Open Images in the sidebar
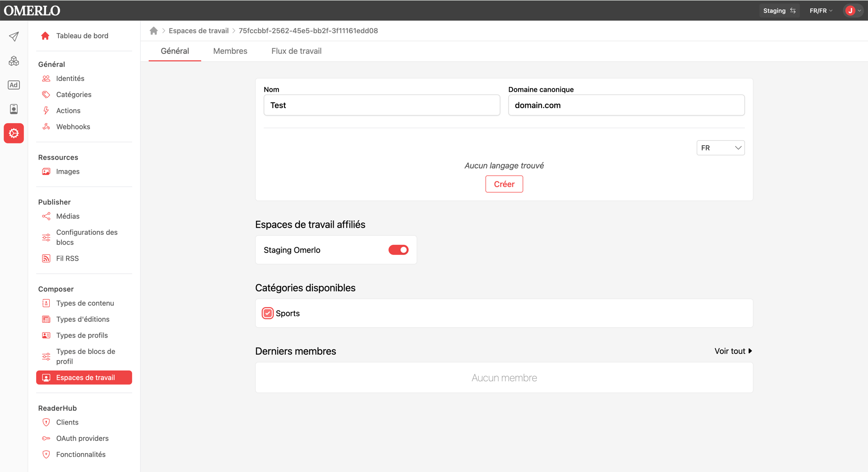 [x=68, y=172]
